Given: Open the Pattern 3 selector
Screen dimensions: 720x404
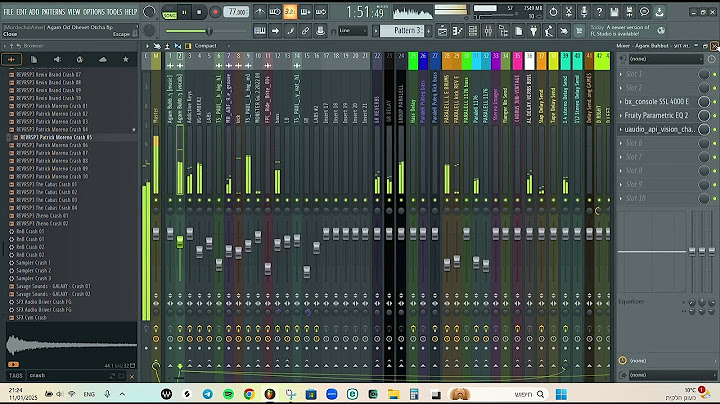Looking at the screenshot, I should 404,31.
